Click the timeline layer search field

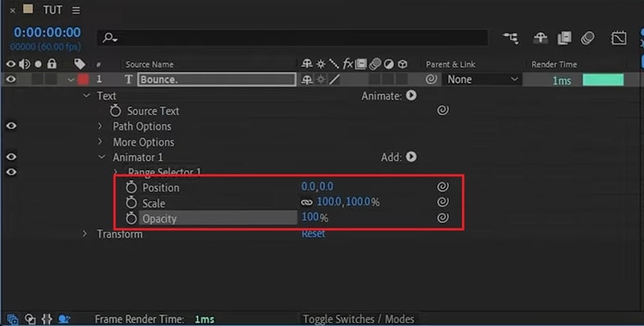[x=292, y=38]
